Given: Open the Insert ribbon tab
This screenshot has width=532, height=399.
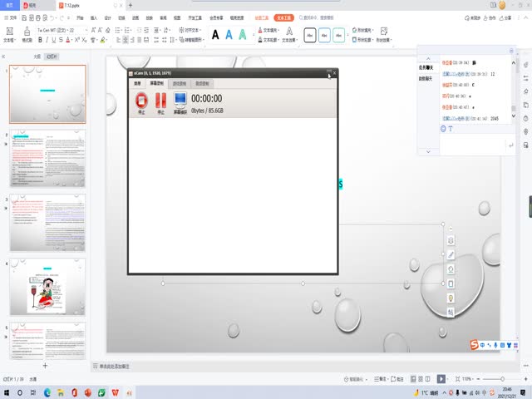Looking at the screenshot, I should pos(93,17).
